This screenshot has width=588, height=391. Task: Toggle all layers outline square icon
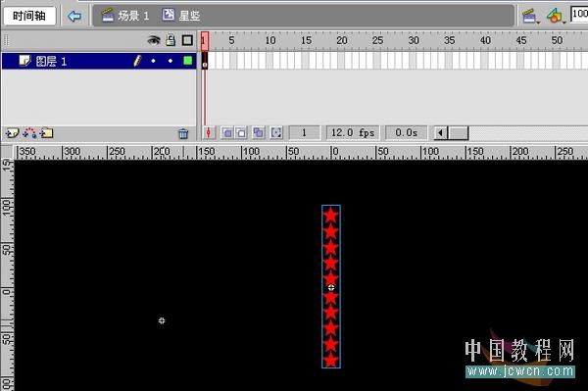(187, 40)
